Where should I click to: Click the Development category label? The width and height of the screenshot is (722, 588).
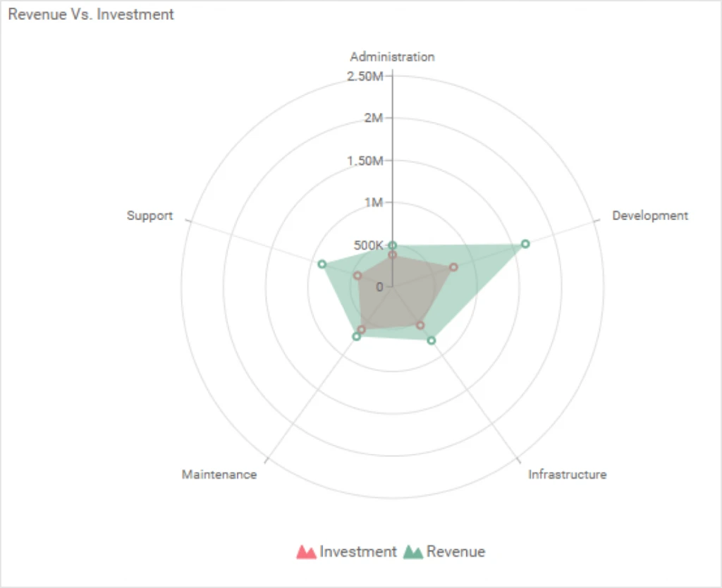[x=649, y=216]
